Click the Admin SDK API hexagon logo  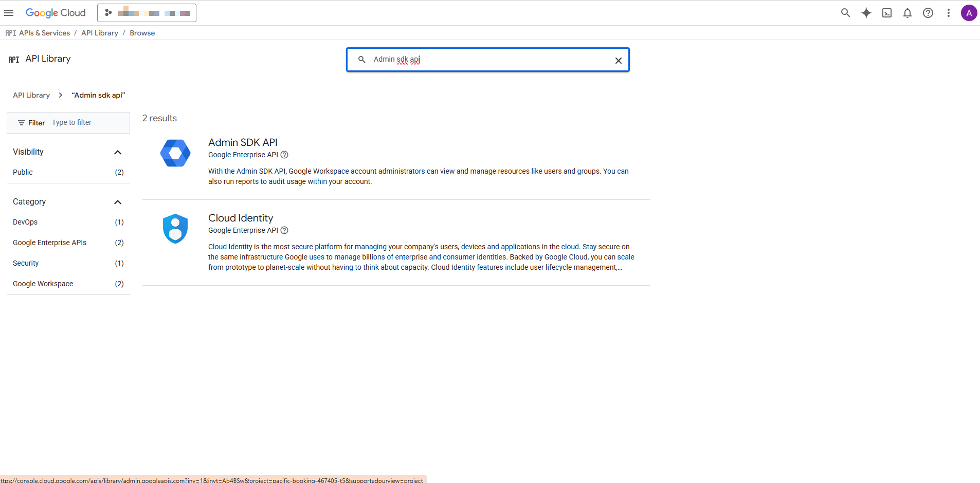click(175, 153)
